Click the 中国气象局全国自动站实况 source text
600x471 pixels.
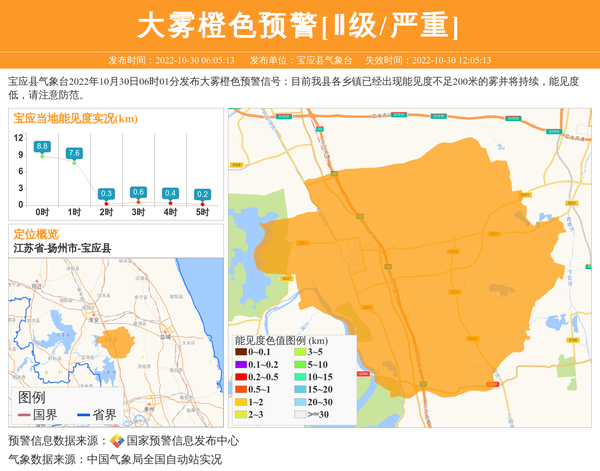154,459
